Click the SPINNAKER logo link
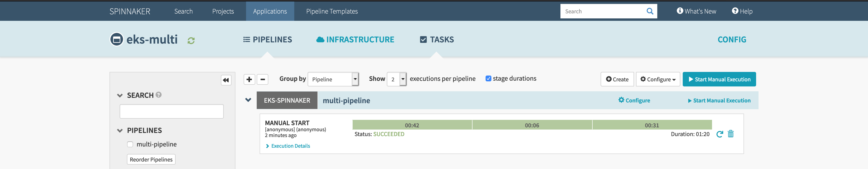This screenshot has width=868, height=169. (130, 11)
